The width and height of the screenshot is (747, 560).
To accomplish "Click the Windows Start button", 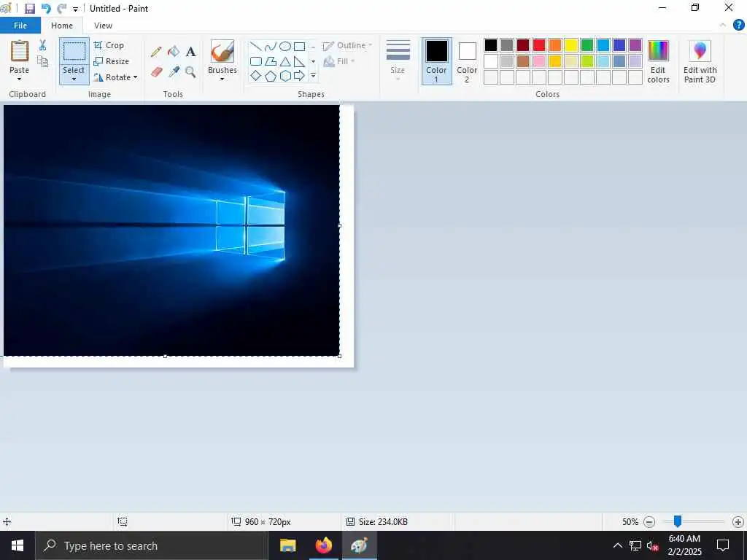I will click(18, 545).
